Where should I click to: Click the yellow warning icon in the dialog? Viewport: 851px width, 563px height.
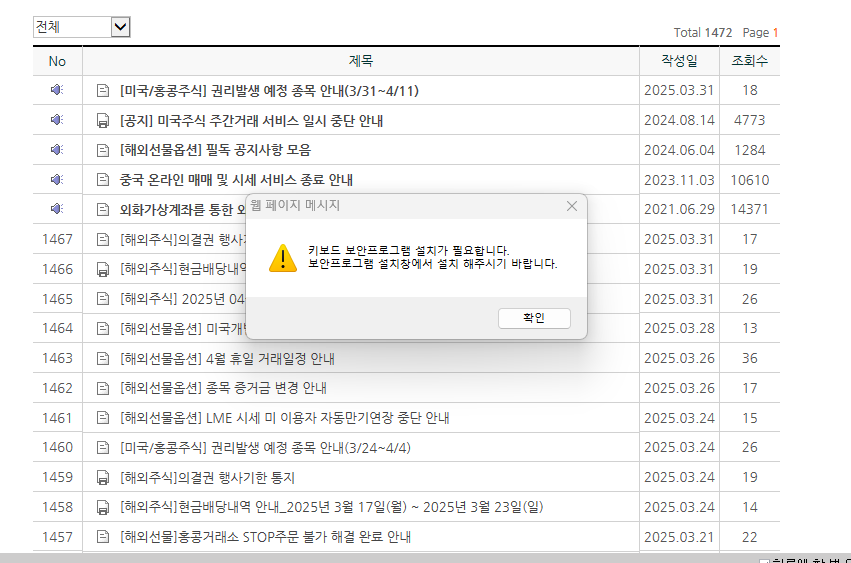pyautogui.click(x=283, y=257)
